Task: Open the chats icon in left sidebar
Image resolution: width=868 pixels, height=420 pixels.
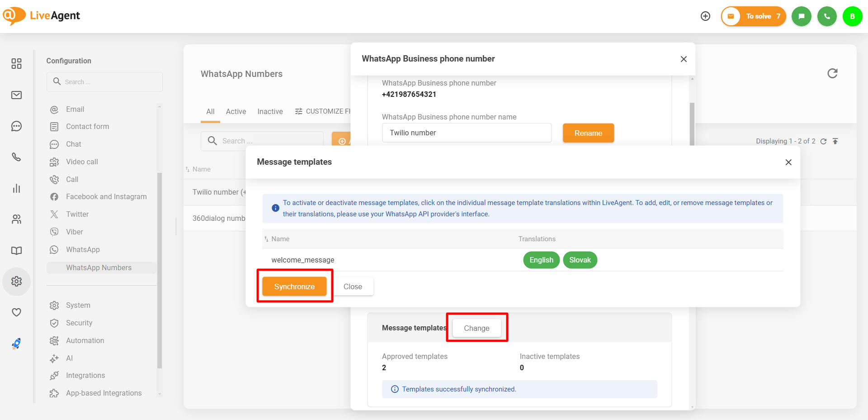Action: click(x=17, y=126)
